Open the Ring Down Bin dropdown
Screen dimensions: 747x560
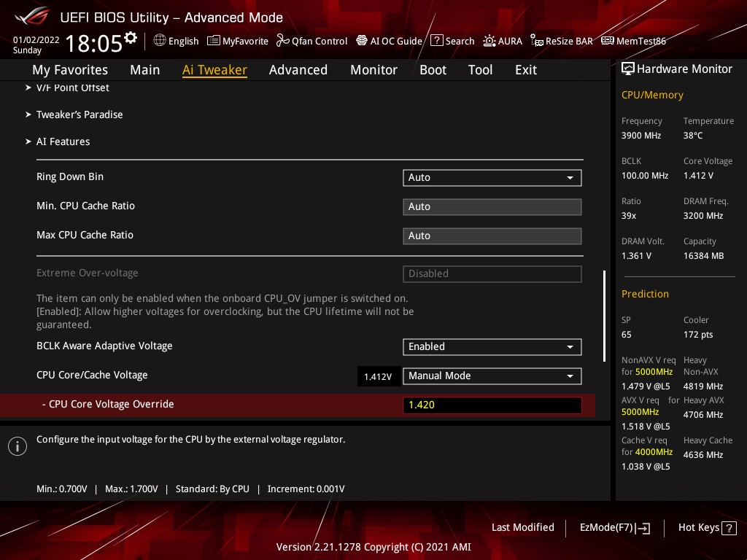[x=492, y=177]
